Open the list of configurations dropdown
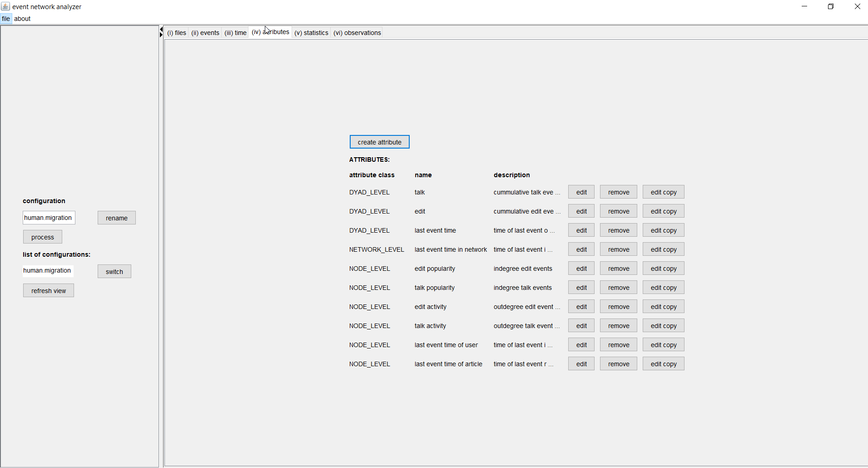Image resolution: width=868 pixels, height=468 pixels. coord(48,271)
